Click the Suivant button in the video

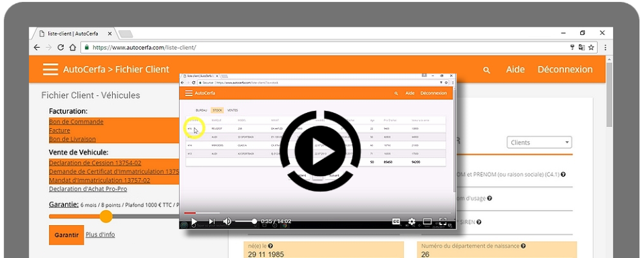click(x=334, y=175)
